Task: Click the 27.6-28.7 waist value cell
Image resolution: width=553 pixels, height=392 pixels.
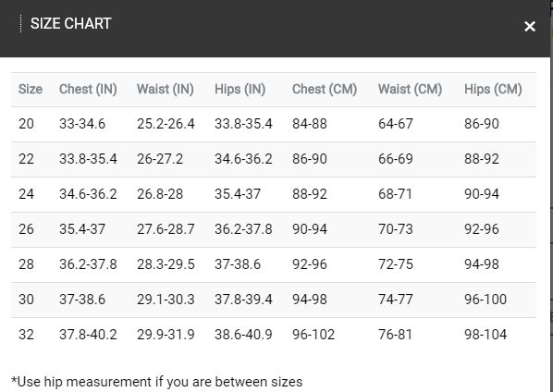Action: pyautogui.click(x=166, y=229)
